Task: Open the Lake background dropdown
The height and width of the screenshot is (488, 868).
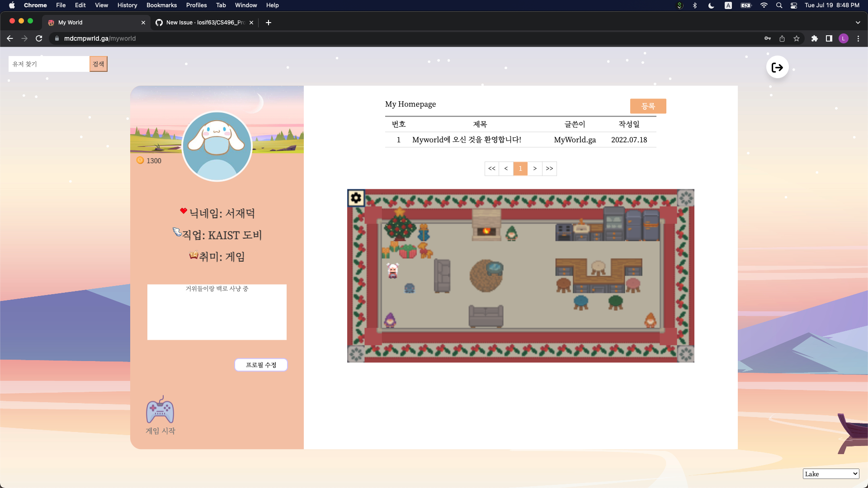Action: click(x=831, y=474)
